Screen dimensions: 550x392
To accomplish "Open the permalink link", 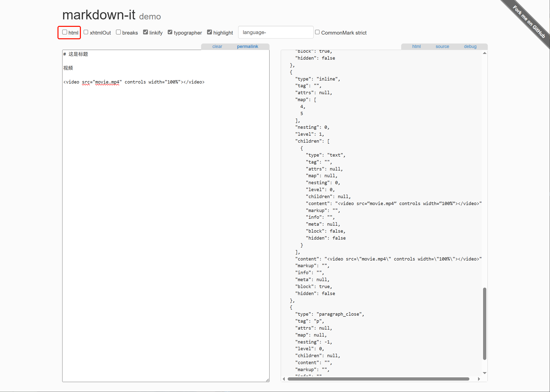I will point(247,46).
